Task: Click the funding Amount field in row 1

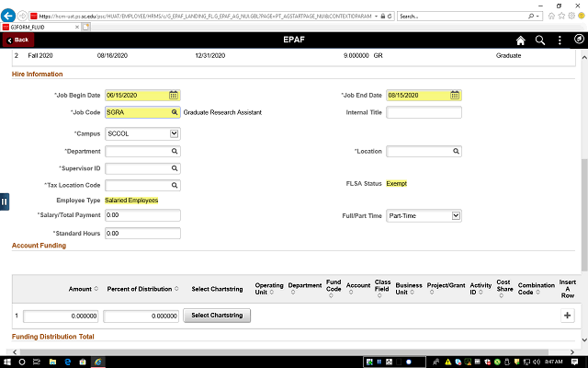Action: point(61,316)
